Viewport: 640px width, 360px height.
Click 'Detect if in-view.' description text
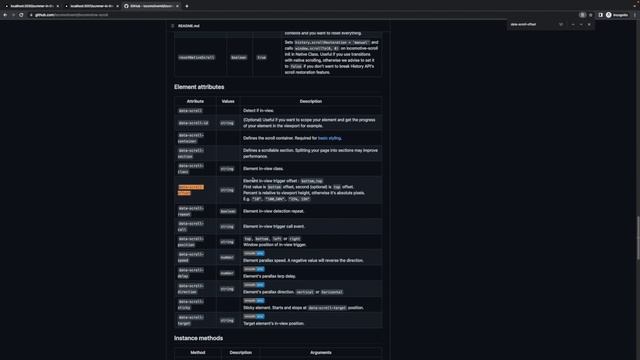tap(258, 111)
